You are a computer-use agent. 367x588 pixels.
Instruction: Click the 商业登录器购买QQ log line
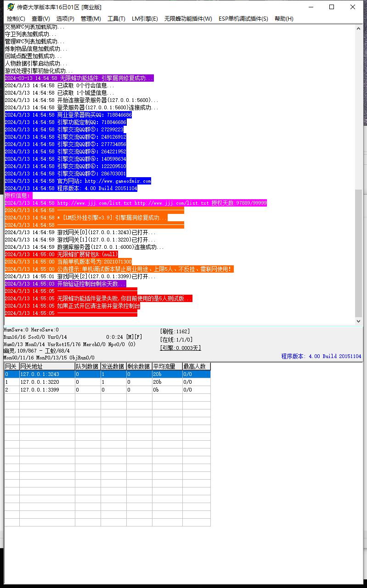pos(68,115)
